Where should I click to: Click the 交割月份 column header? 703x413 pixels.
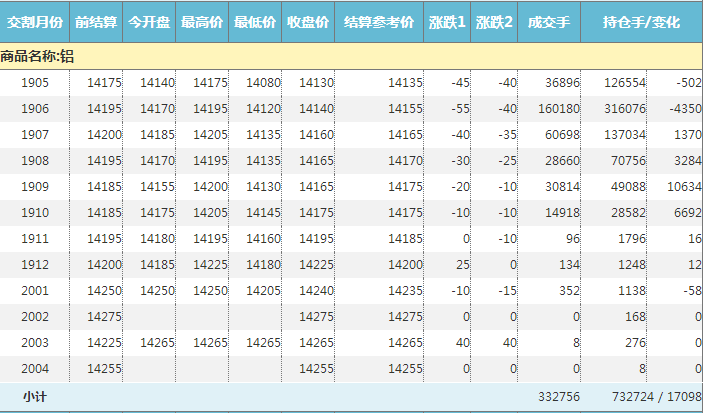coord(35,21)
